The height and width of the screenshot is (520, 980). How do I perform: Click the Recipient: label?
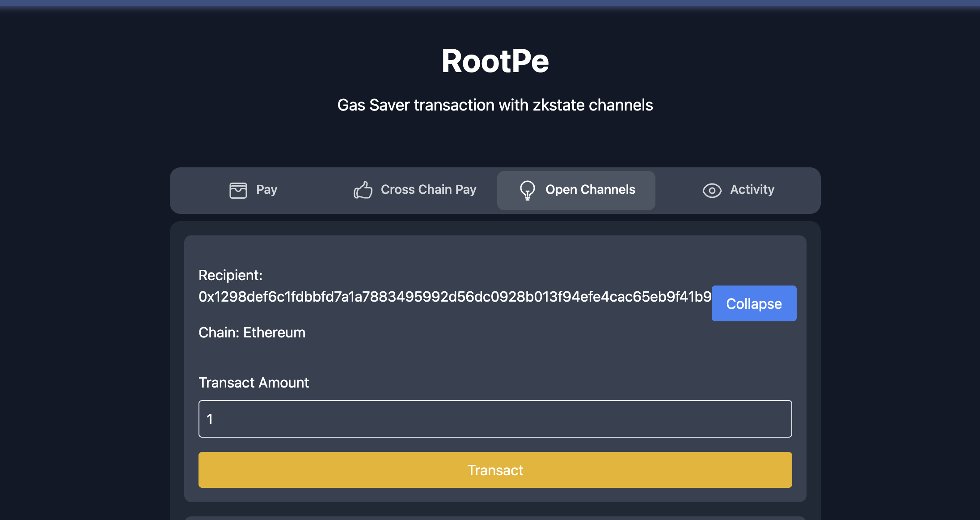coord(231,275)
